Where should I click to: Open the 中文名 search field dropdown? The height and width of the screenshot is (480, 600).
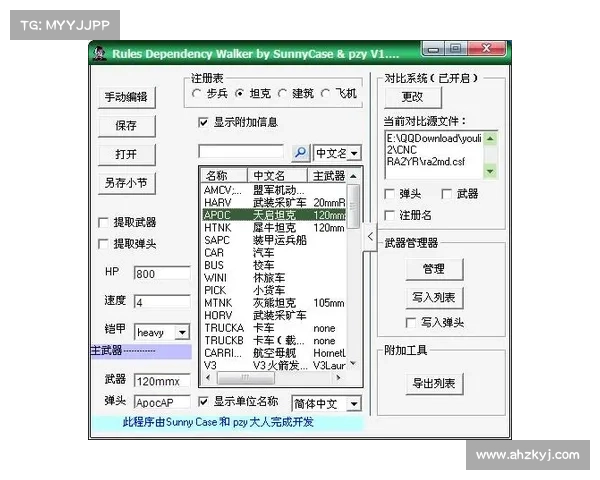pos(354,154)
